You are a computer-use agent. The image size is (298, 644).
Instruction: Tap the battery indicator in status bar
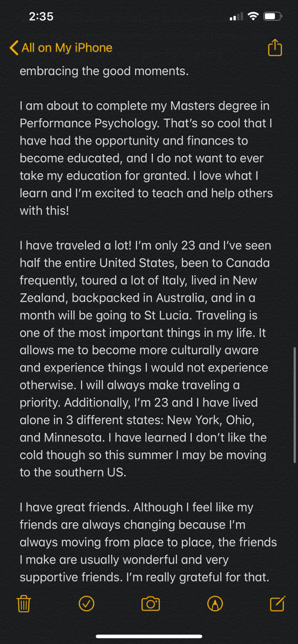click(x=273, y=16)
